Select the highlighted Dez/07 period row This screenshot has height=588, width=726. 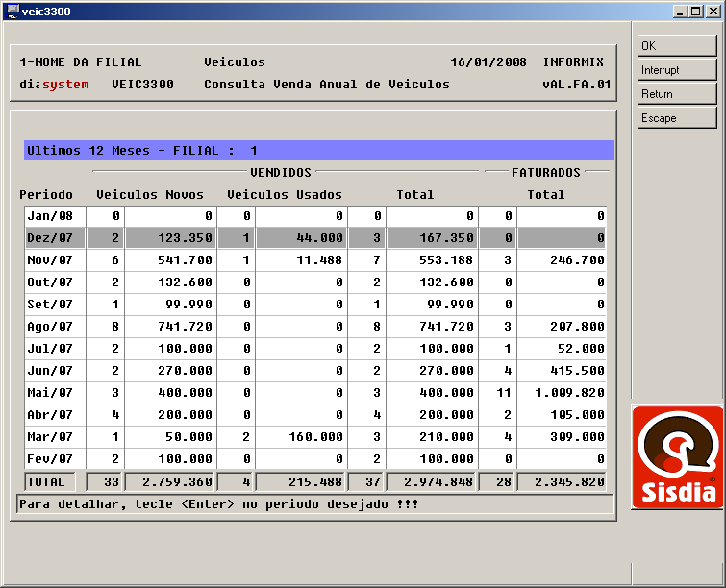tap(52, 238)
